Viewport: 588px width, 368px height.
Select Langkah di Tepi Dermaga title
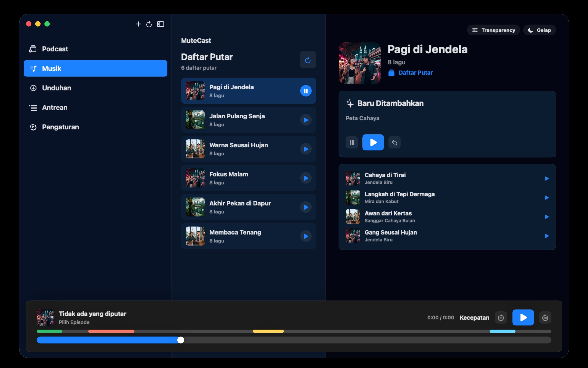(399, 194)
